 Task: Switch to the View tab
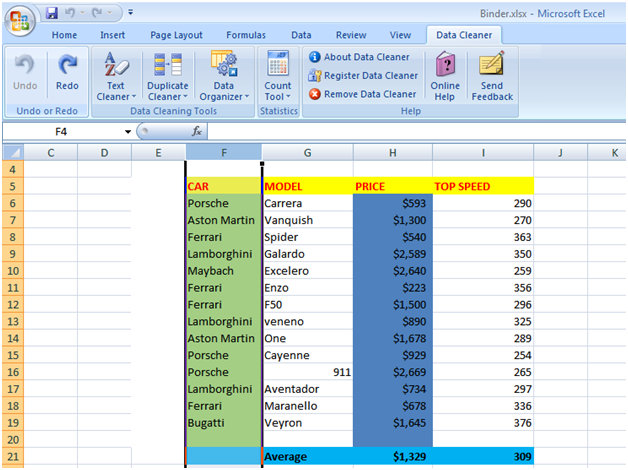click(401, 35)
